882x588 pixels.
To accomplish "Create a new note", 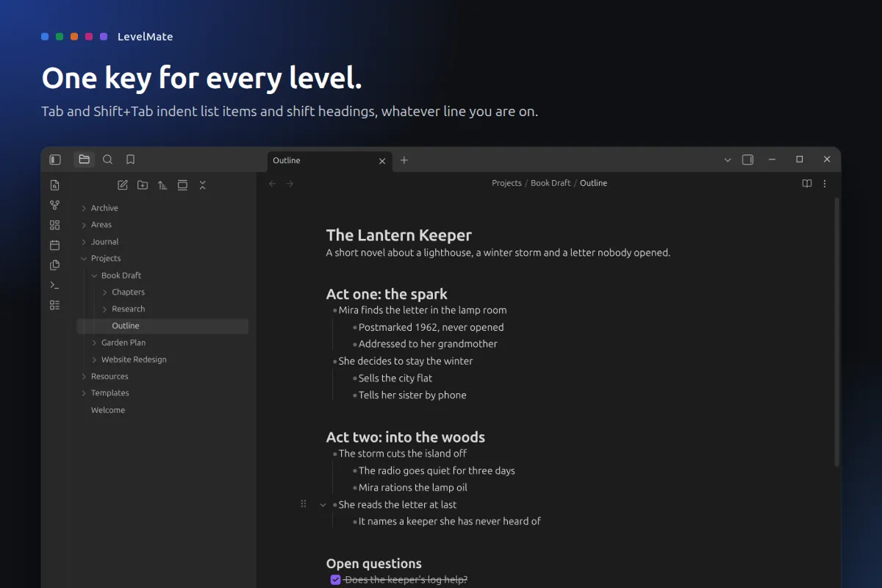I will [x=123, y=185].
